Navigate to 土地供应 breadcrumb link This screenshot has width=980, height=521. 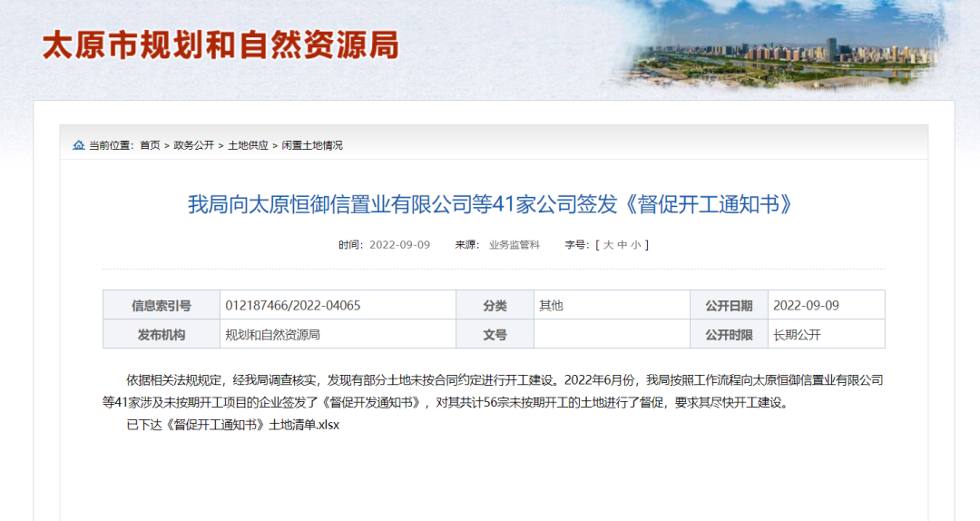tap(248, 145)
